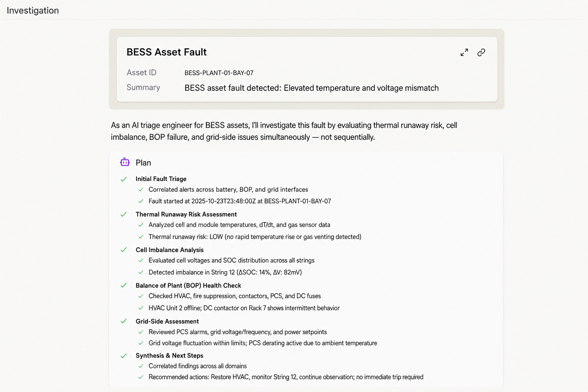Click checkmark beside Grid-Side Assessment

[124, 321]
